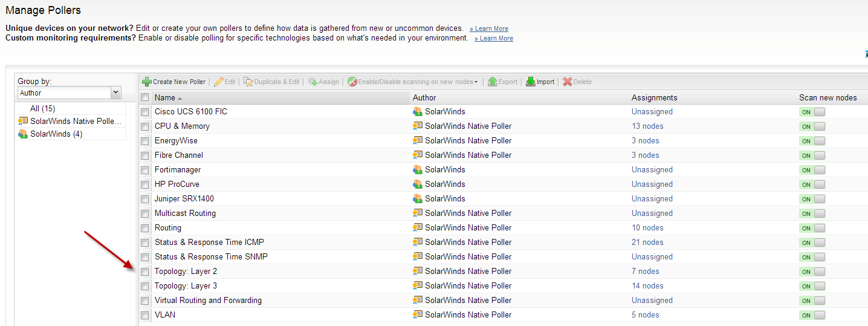868x326 pixels.
Task: Click the SolarWinds (4) group icon in sidebar
Action: tap(23, 134)
